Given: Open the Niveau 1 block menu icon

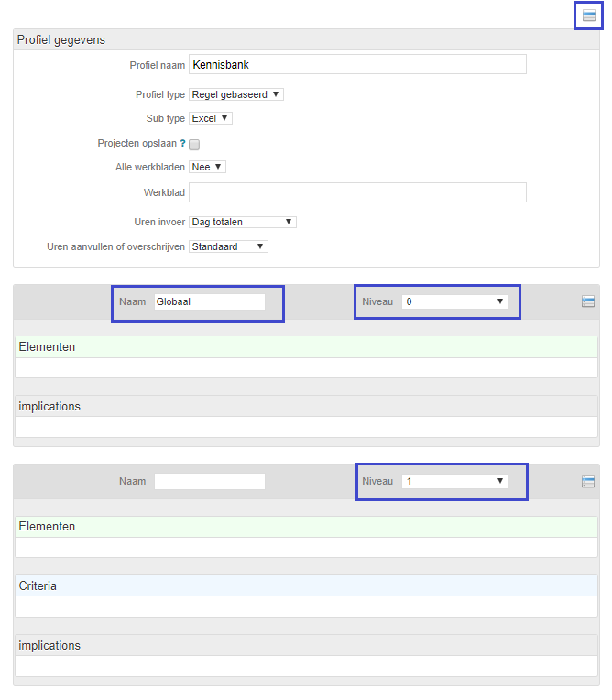Looking at the screenshot, I should point(587,481).
